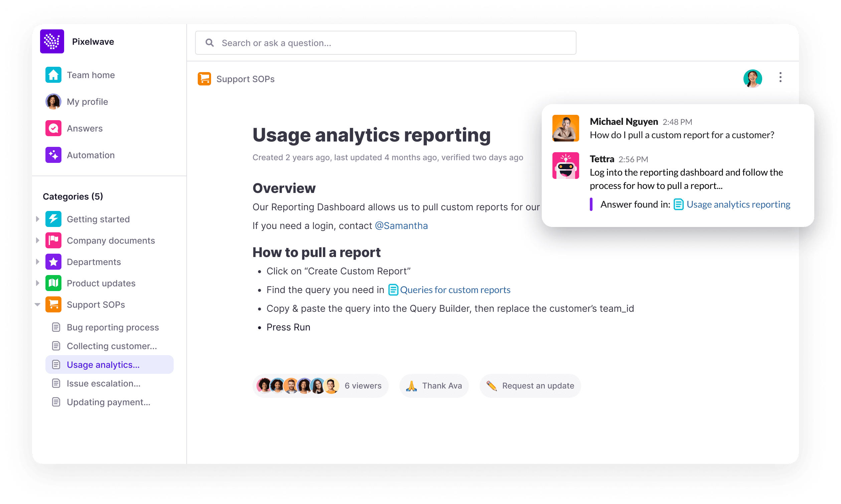Open Team home from the sidebar
841x504 pixels.
[x=91, y=75]
